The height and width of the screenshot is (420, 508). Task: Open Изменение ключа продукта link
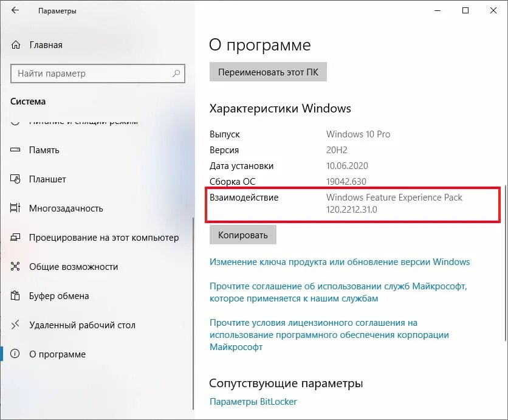tap(340, 262)
